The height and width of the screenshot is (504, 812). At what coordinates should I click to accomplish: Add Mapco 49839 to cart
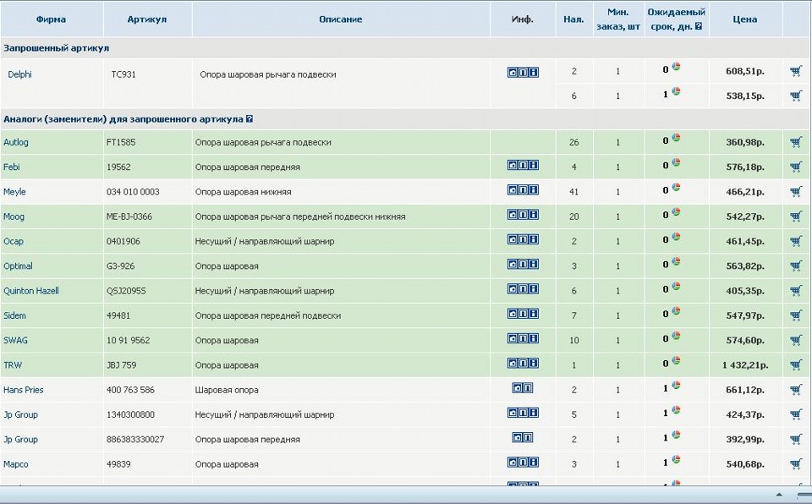[x=796, y=464]
